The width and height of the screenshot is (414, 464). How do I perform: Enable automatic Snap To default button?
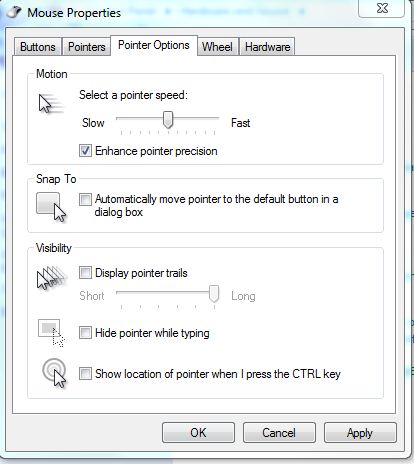pyautogui.click(x=85, y=199)
